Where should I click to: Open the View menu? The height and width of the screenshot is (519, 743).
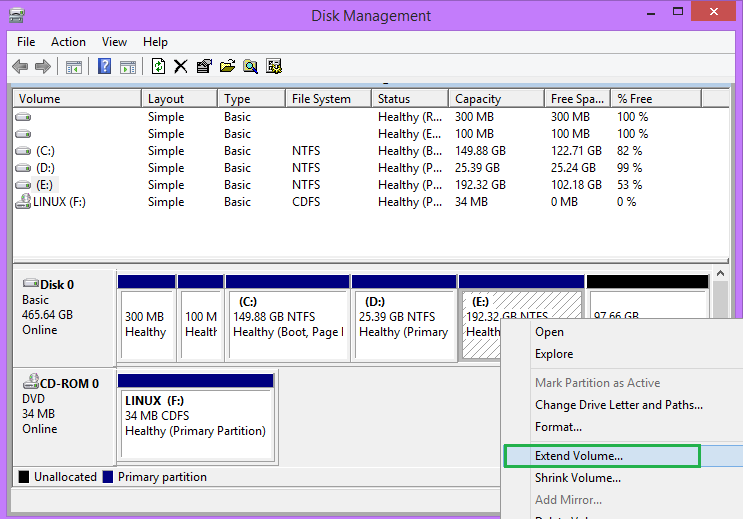pyautogui.click(x=114, y=42)
